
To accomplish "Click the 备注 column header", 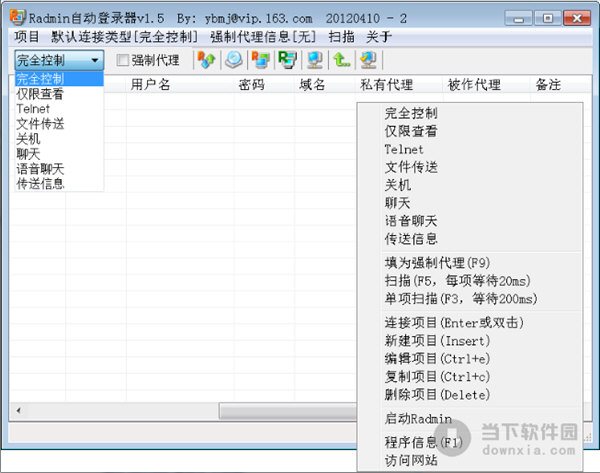I will [x=561, y=85].
